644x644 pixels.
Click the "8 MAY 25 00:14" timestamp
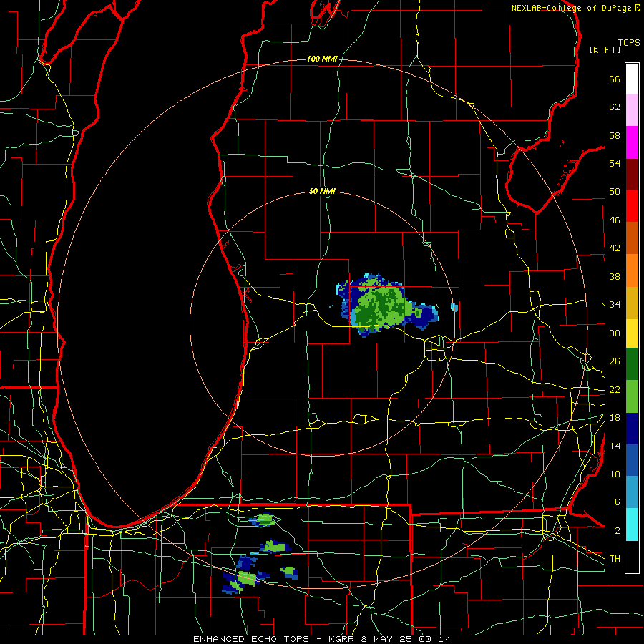tap(406, 639)
